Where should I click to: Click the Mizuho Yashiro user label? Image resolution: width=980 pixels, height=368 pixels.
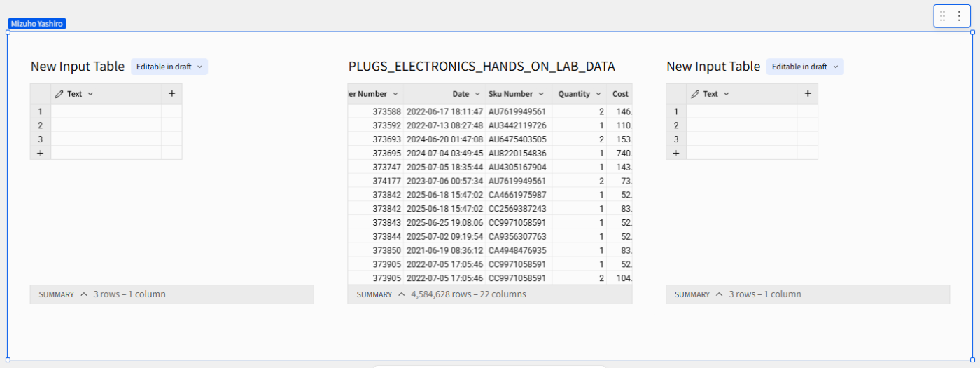(x=37, y=24)
